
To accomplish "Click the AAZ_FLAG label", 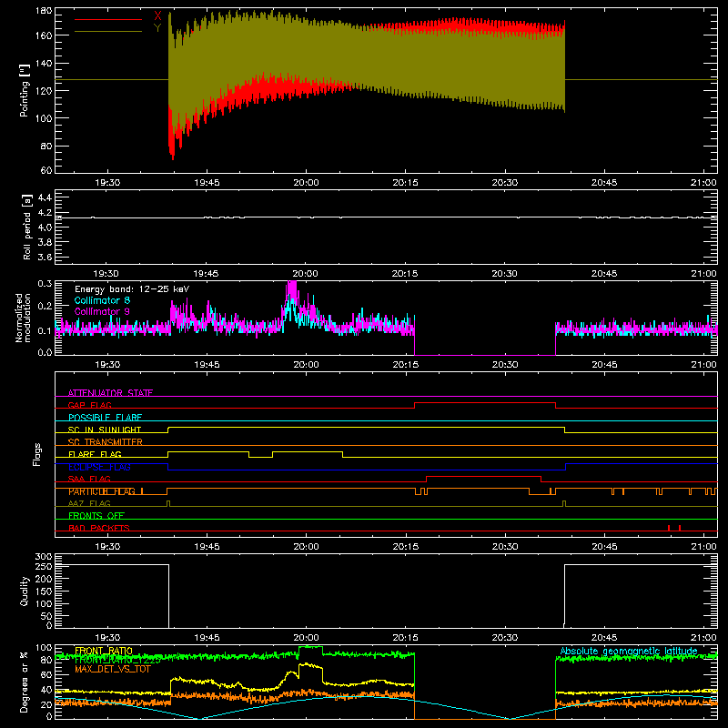I will click(89, 503).
